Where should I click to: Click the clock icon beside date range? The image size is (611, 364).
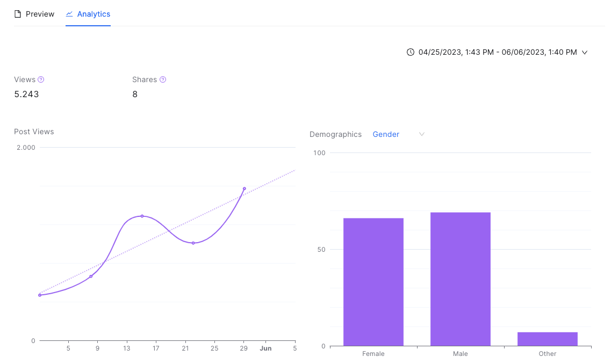(x=411, y=52)
